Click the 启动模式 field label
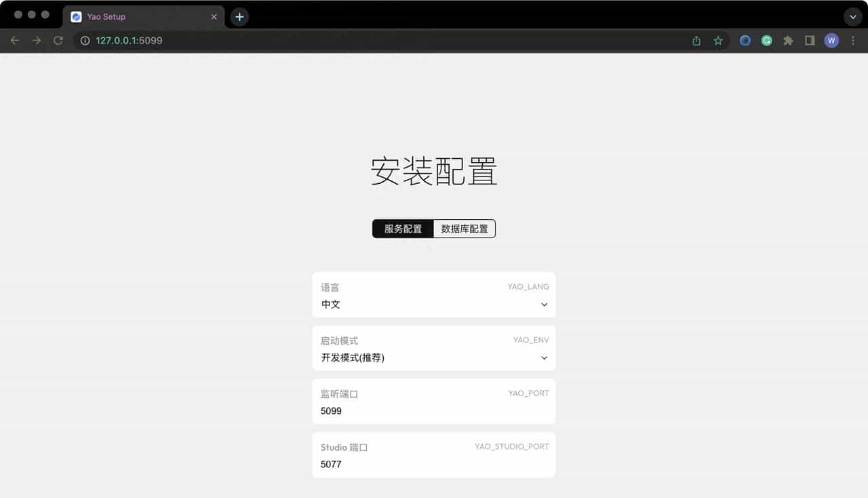 coord(339,341)
